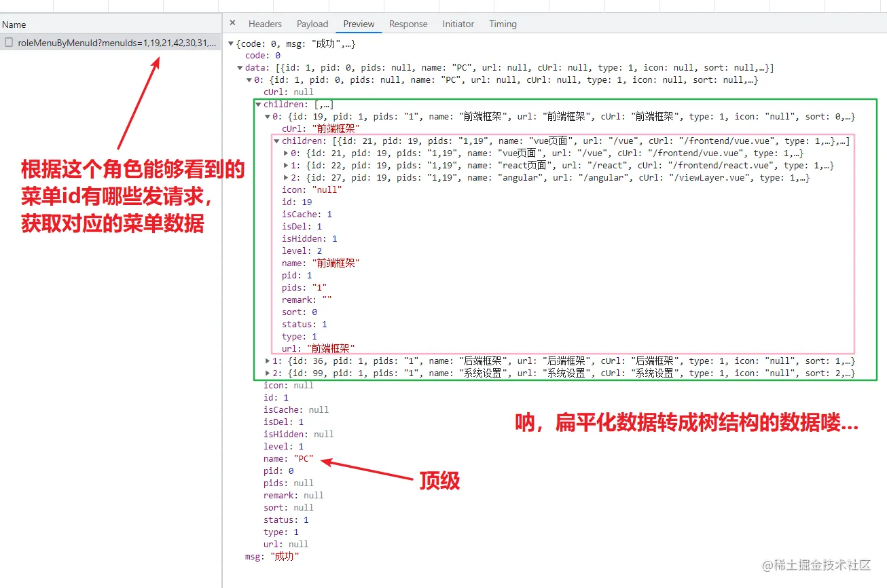Click the icon: "null" property
Viewport: 887px width, 588px height.
pyautogui.click(x=312, y=190)
